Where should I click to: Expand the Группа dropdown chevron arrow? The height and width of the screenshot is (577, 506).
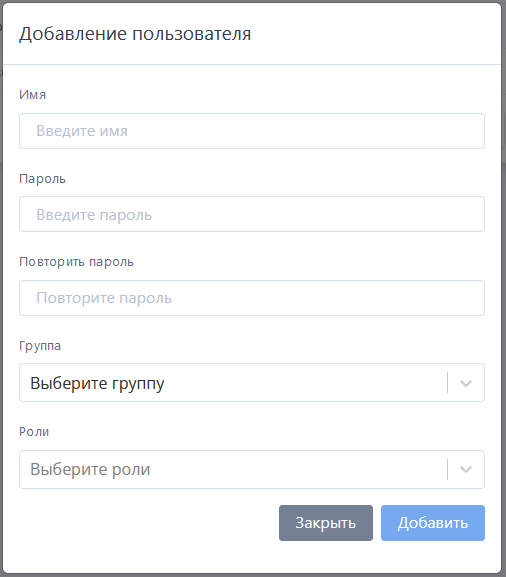click(466, 383)
